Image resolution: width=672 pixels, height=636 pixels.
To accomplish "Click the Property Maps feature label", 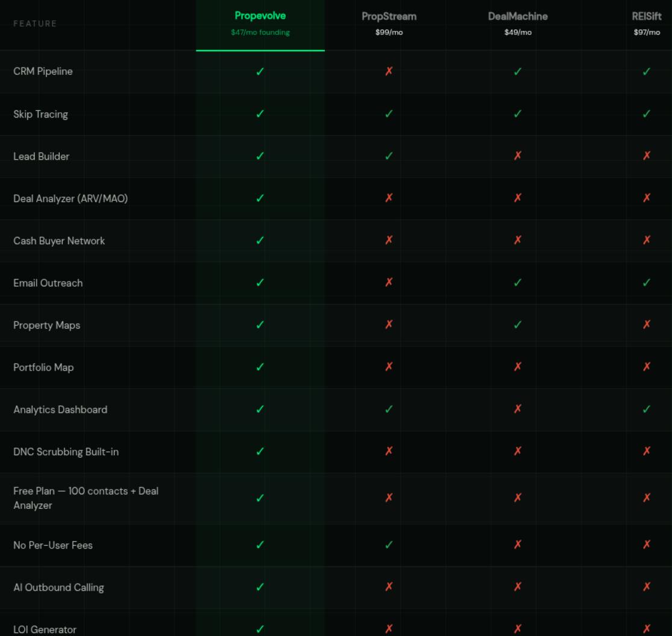I will pyautogui.click(x=47, y=326).
